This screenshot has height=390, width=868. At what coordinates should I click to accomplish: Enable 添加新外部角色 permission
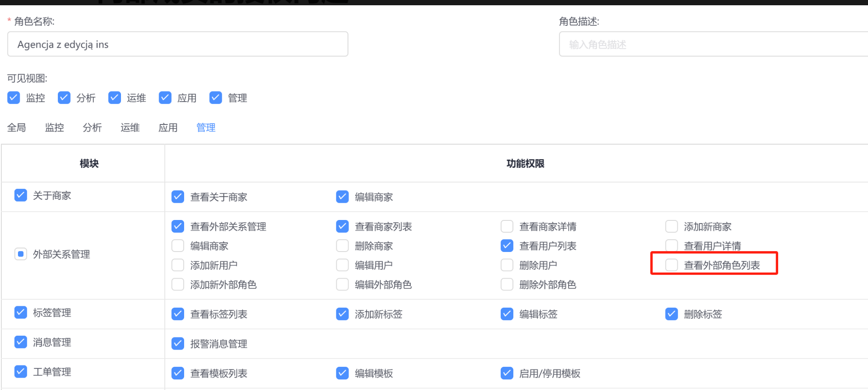click(178, 284)
